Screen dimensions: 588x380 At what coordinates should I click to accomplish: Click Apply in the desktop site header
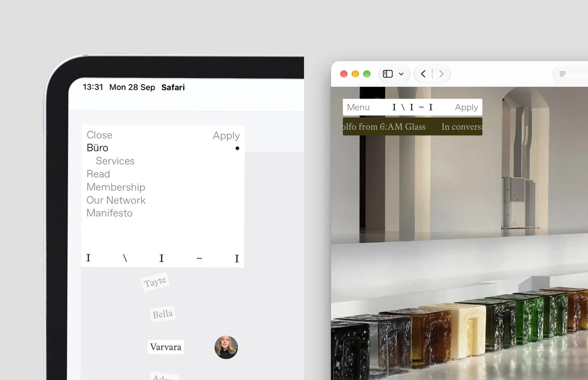pyautogui.click(x=466, y=107)
